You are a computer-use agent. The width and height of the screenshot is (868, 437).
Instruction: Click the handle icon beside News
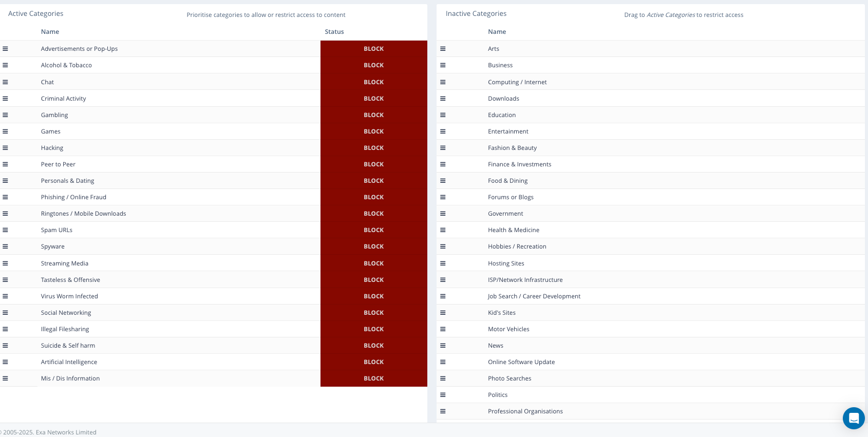(x=443, y=346)
